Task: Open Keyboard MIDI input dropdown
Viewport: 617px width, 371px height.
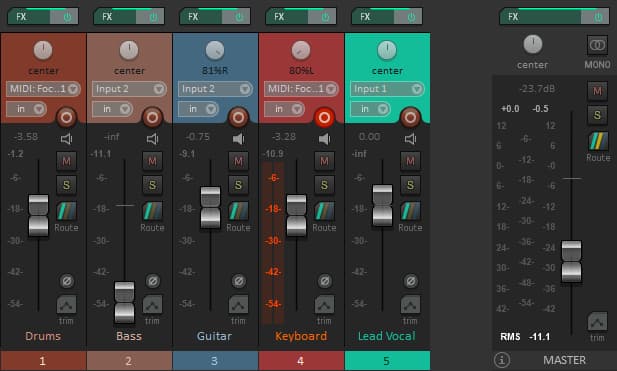Action: pos(301,89)
